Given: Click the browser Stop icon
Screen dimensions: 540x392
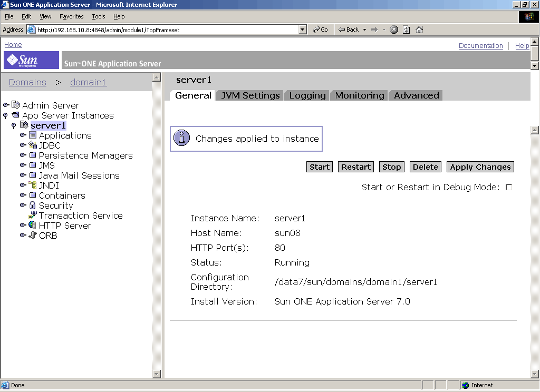Looking at the screenshot, I should pyautogui.click(x=394, y=30).
